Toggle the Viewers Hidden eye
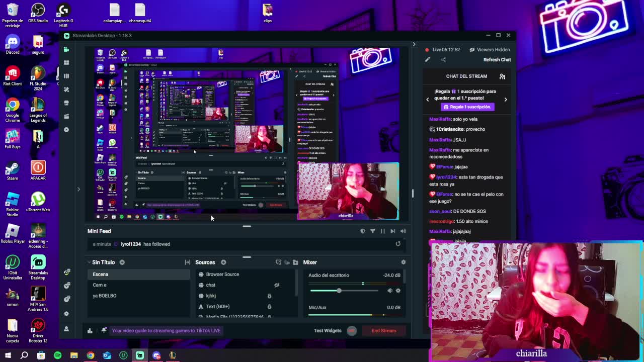The width and height of the screenshot is (644, 362). [x=472, y=50]
